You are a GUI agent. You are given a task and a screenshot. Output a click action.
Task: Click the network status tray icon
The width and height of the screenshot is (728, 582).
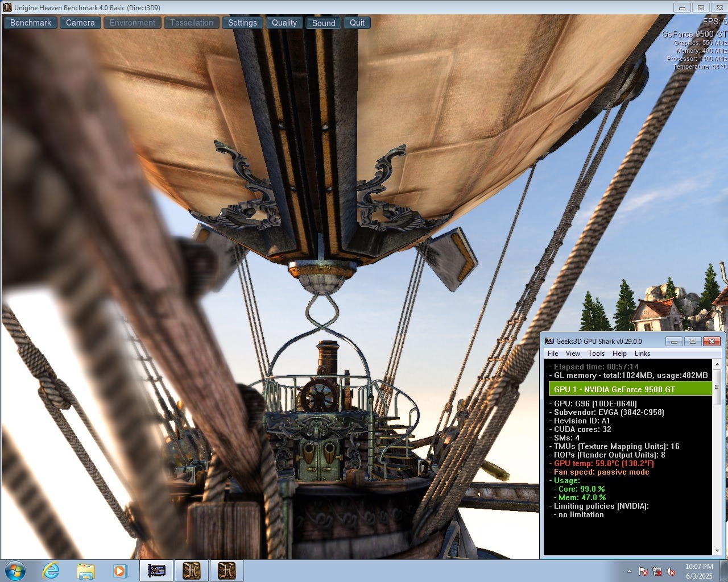pyautogui.click(x=657, y=571)
